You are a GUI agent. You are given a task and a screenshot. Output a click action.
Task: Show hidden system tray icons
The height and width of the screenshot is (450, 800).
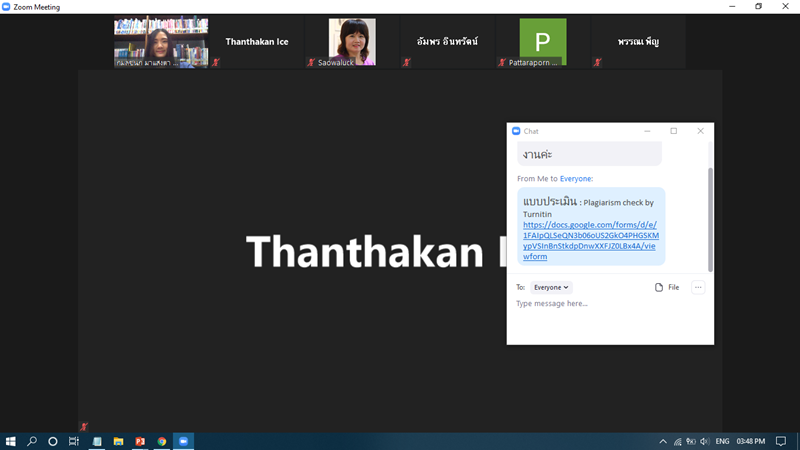tap(662, 441)
